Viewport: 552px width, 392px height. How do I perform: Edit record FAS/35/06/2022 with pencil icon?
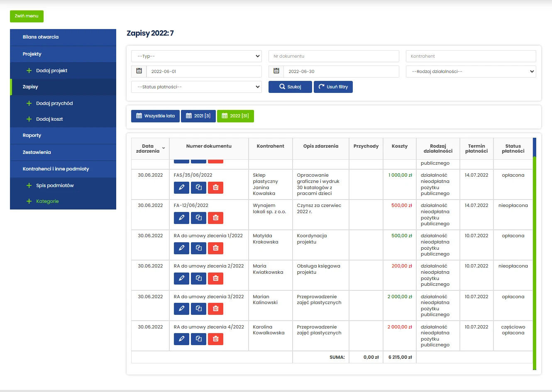[x=181, y=187]
